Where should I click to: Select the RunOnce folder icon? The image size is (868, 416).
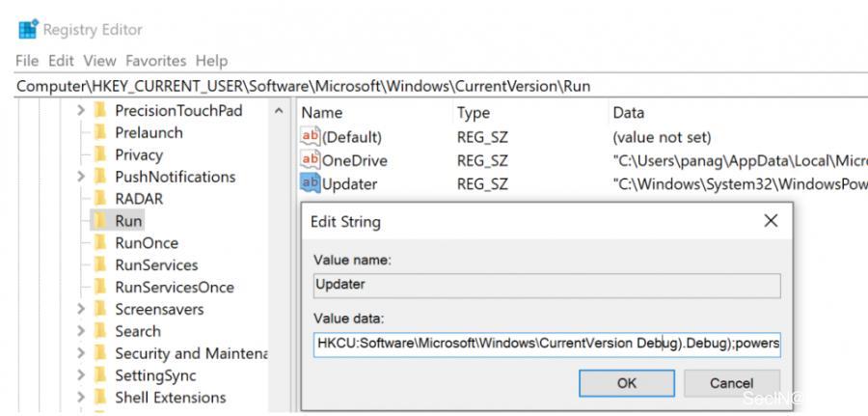tap(99, 243)
